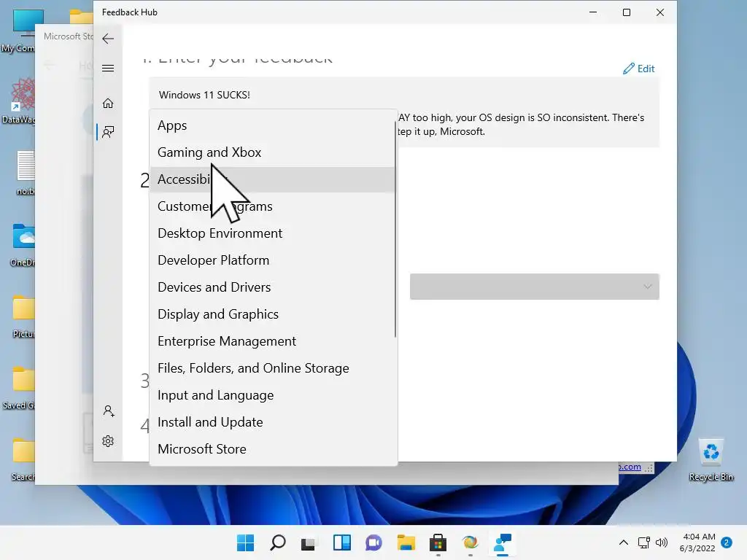This screenshot has height=560, width=747.
Task: Open the Chat taskbar icon
Action: tap(374, 542)
